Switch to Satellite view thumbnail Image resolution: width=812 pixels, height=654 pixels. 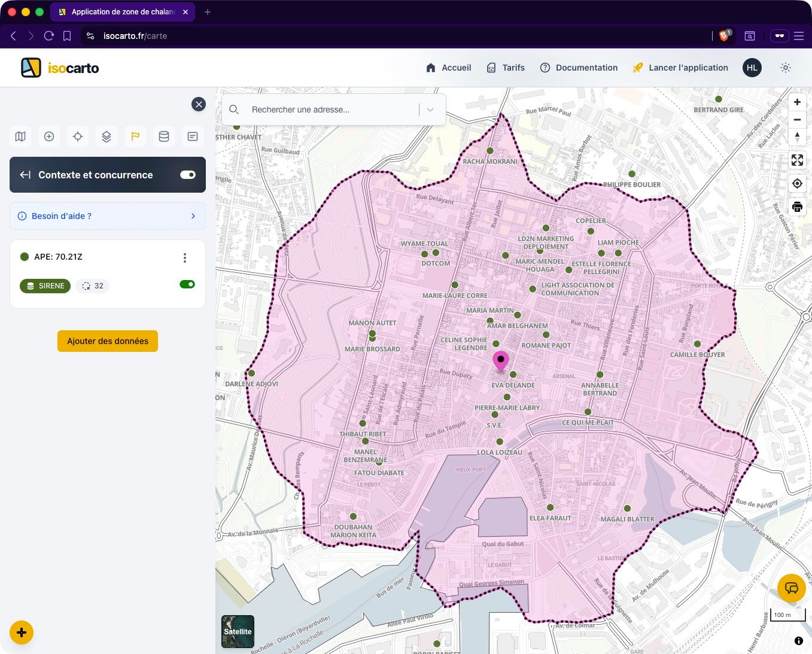click(x=238, y=631)
